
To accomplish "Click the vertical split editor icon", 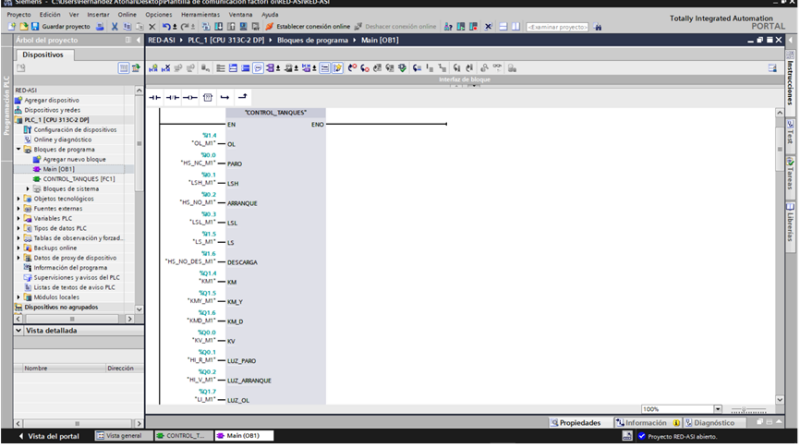I will (x=516, y=27).
